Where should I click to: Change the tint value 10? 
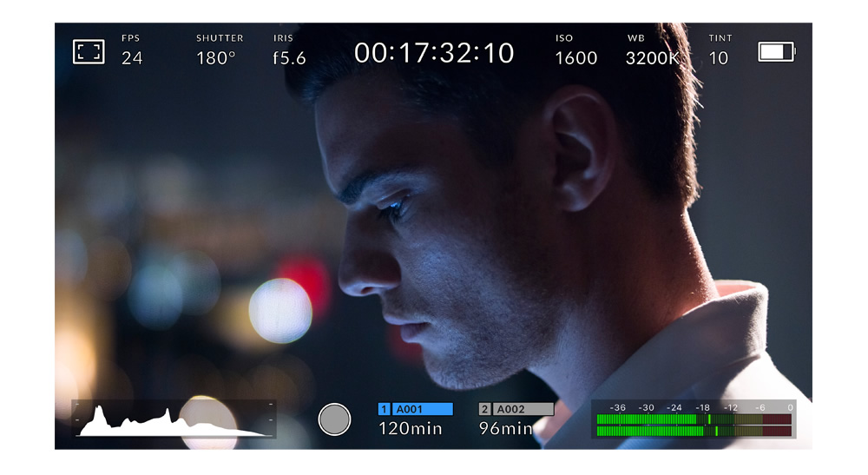720,49
